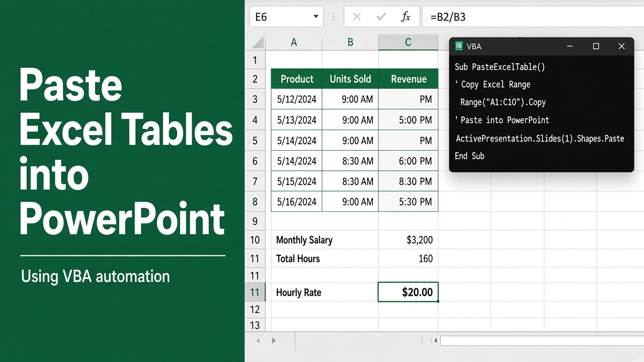Close the VBA window

coord(621,46)
